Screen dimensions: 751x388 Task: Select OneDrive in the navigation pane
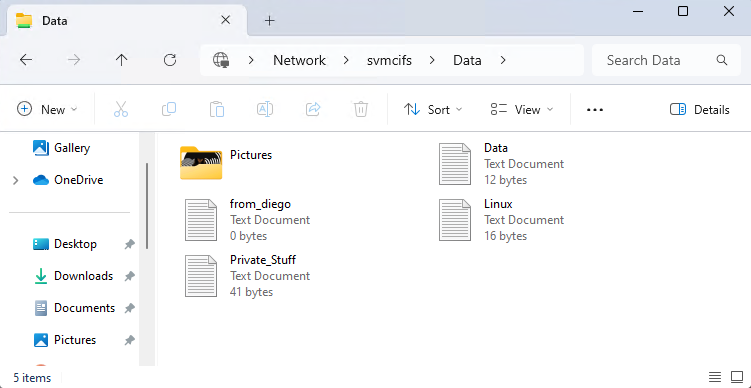click(68, 180)
